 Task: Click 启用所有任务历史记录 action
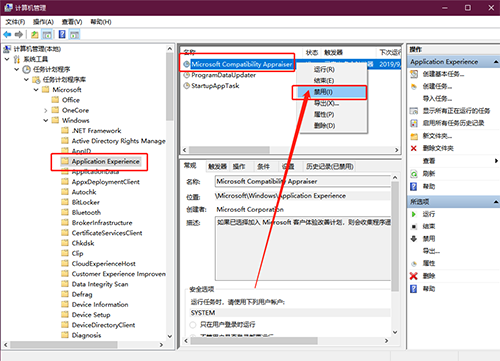(453, 123)
